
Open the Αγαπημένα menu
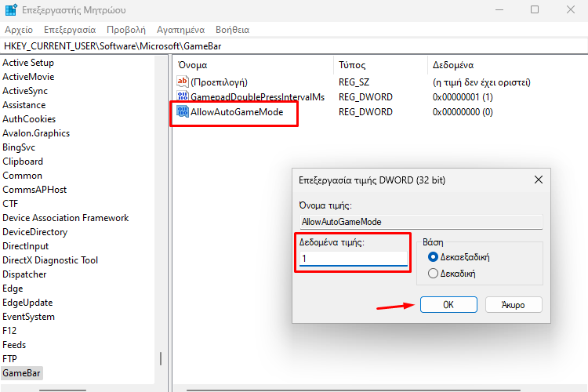point(181,30)
